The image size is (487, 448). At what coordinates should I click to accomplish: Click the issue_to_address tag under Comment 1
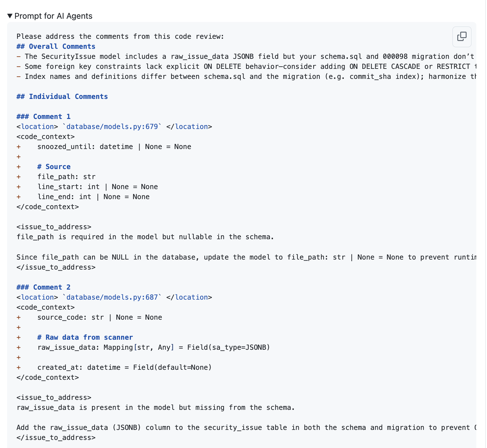coord(54,227)
